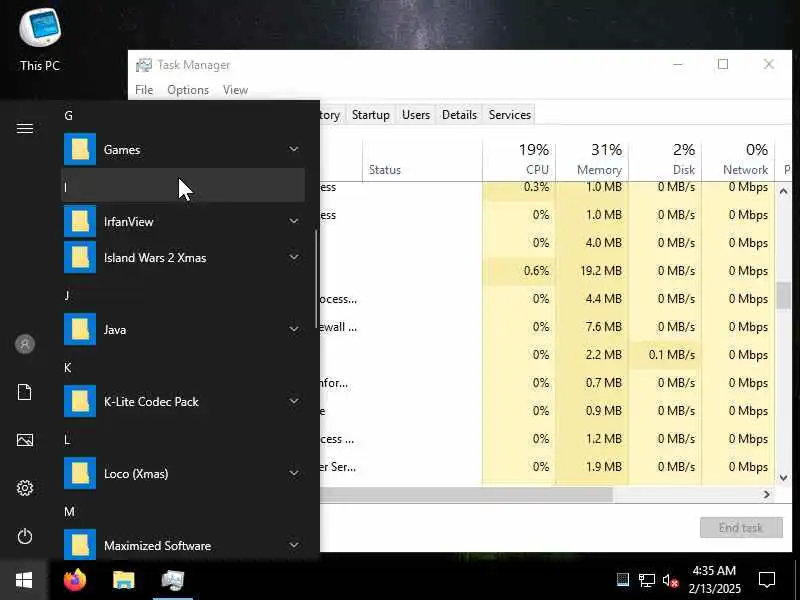Image resolution: width=800 pixels, height=600 pixels.
Task: Click the Java folder icon
Action: tap(80, 330)
